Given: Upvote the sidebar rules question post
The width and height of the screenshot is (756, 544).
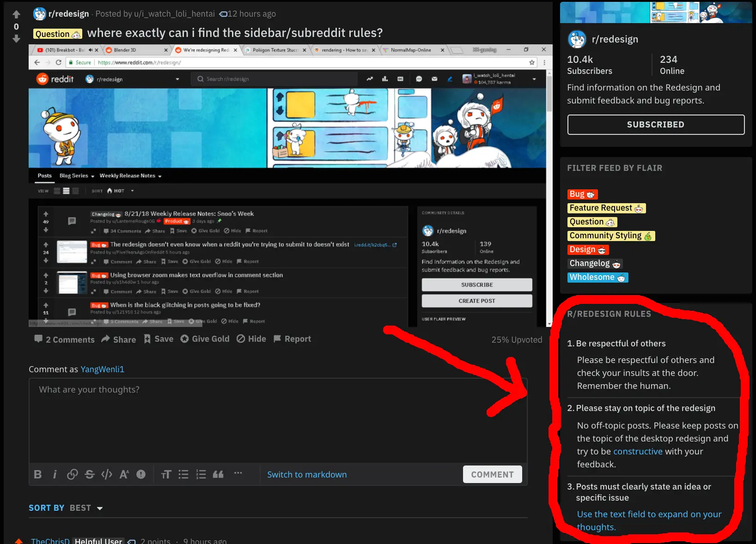Looking at the screenshot, I should pyautogui.click(x=16, y=15).
